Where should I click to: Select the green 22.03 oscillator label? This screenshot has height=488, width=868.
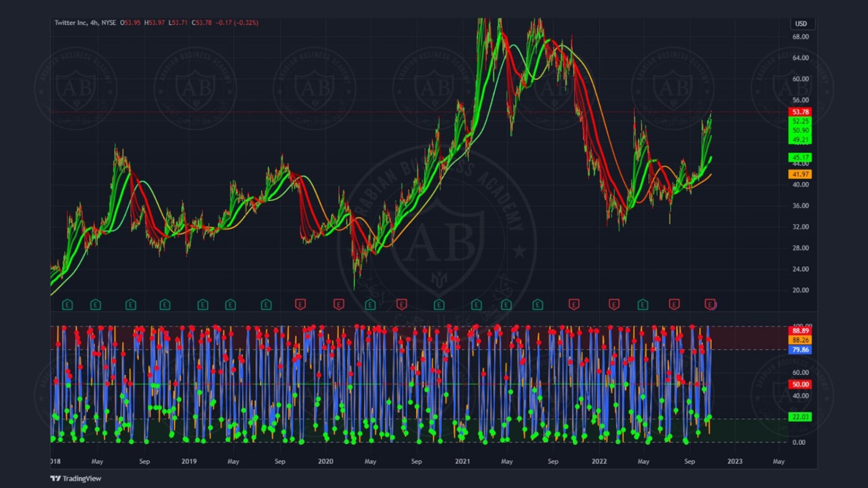[800, 417]
